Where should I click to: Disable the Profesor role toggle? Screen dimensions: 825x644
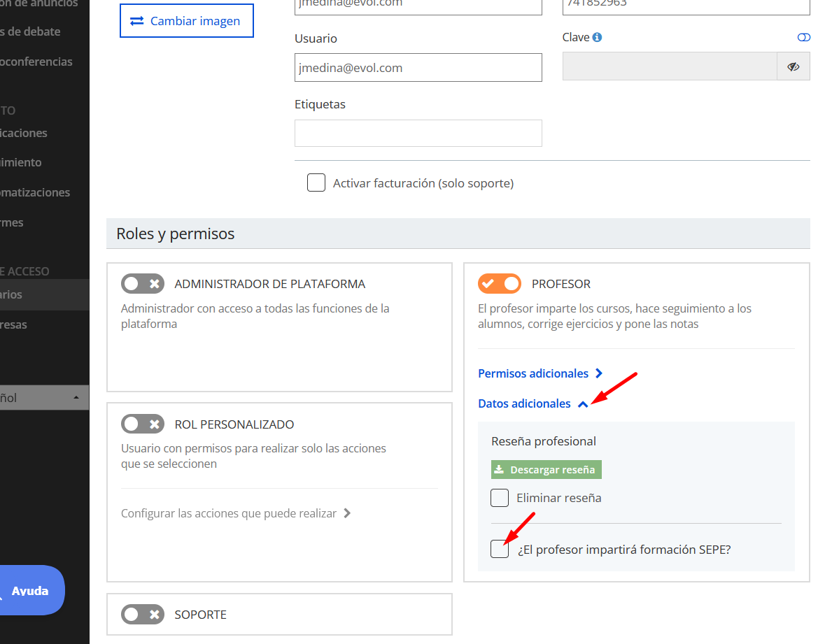coord(500,284)
